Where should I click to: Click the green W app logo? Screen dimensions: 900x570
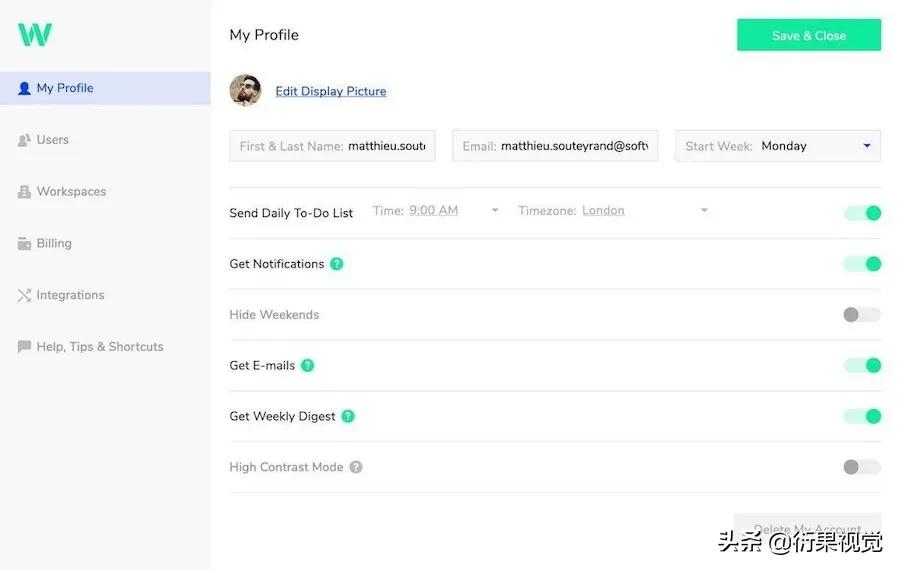click(x=35, y=34)
